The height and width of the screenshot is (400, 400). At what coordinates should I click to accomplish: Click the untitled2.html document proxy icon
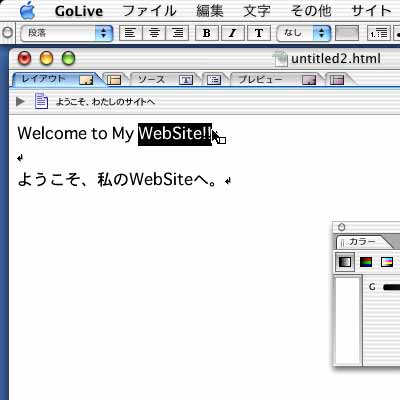(280, 59)
